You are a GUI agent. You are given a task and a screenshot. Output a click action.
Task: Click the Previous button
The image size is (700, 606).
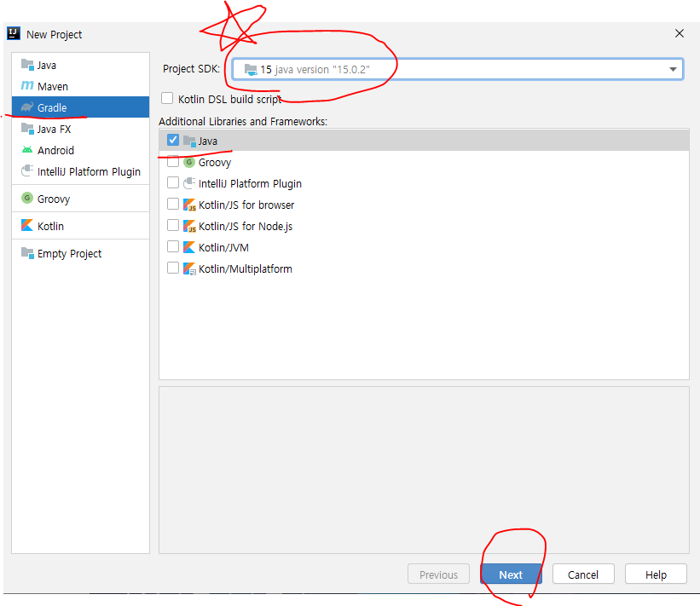coord(438,574)
